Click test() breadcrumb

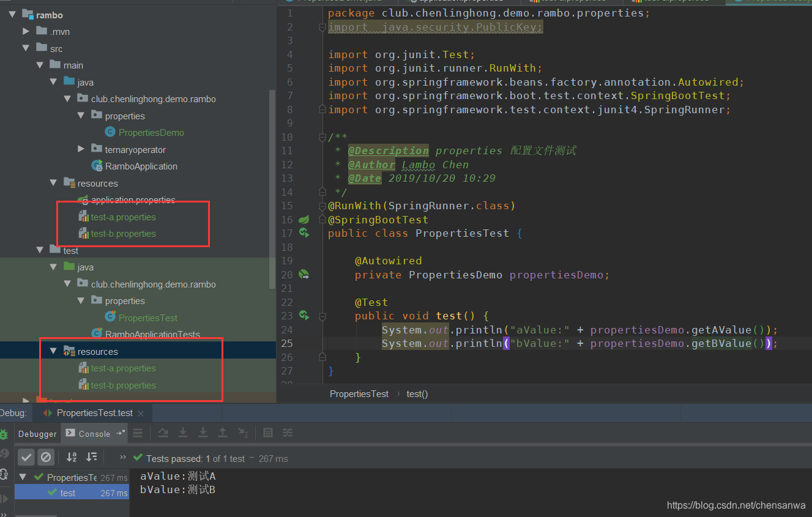417,394
